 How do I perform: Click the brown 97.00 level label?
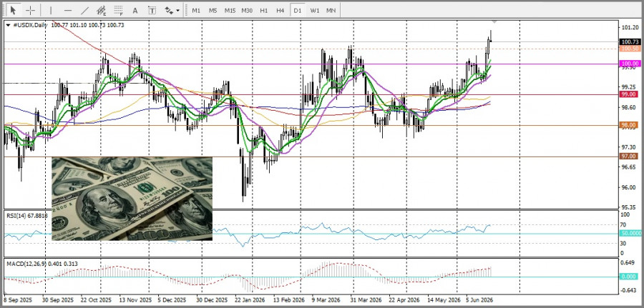coord(630,156)
